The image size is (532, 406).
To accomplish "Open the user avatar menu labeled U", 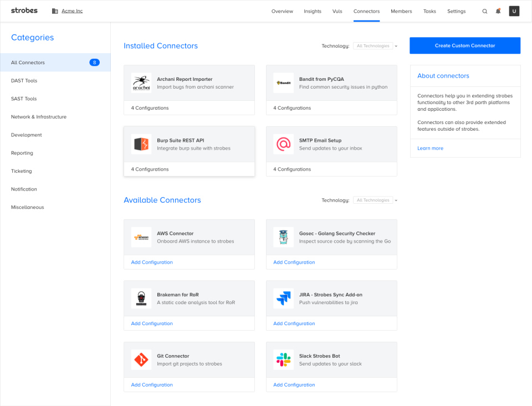I will click(x=514, y=11).
